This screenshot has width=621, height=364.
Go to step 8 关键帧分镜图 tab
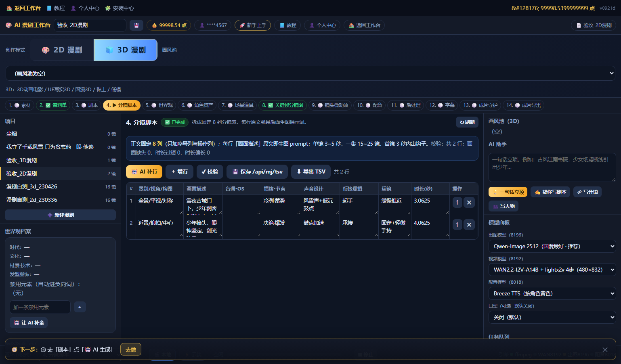pos(283,105)
